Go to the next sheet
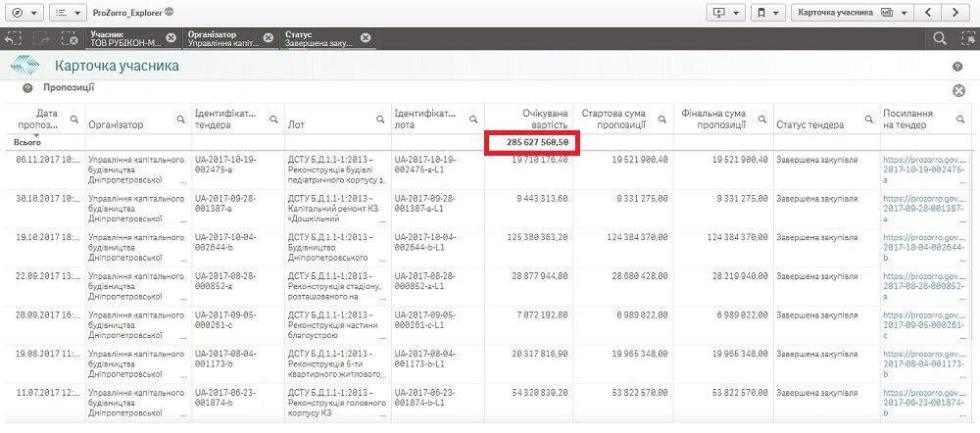980x433 pixels. 955,13
